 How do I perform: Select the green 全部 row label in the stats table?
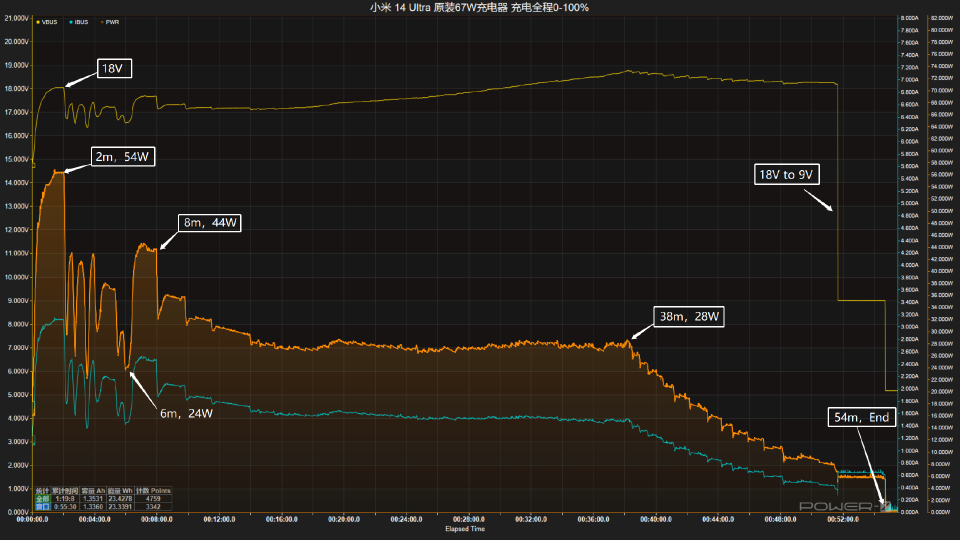click(42, 499)
